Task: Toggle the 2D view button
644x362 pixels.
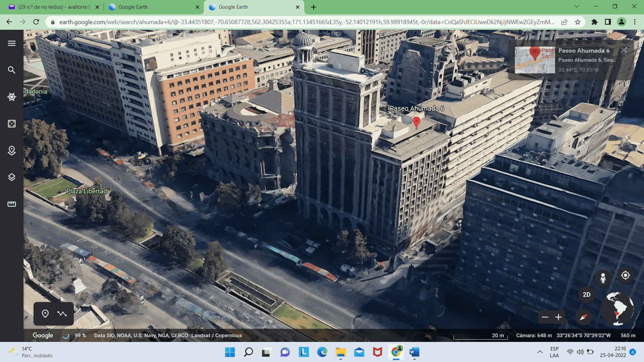Action: point(586,295)
